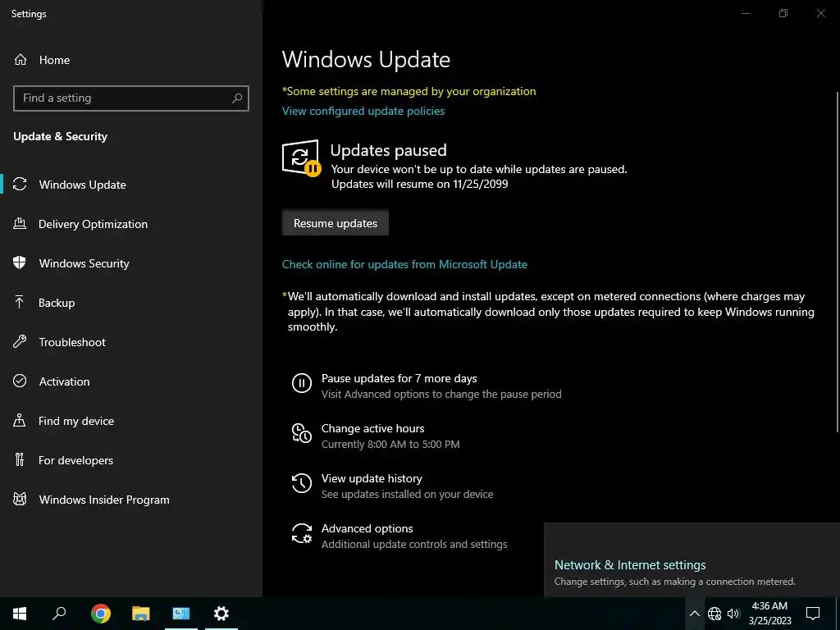This screenshot has height=630, width=840.
Task: Open View configured update policies link
Action: tap(363, 111)
